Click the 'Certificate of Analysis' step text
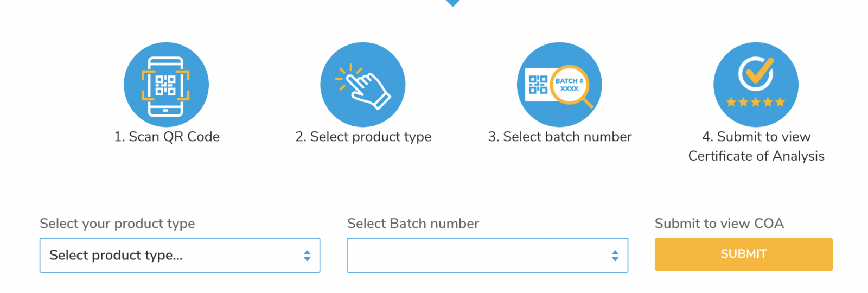 (x=756, y=156)
